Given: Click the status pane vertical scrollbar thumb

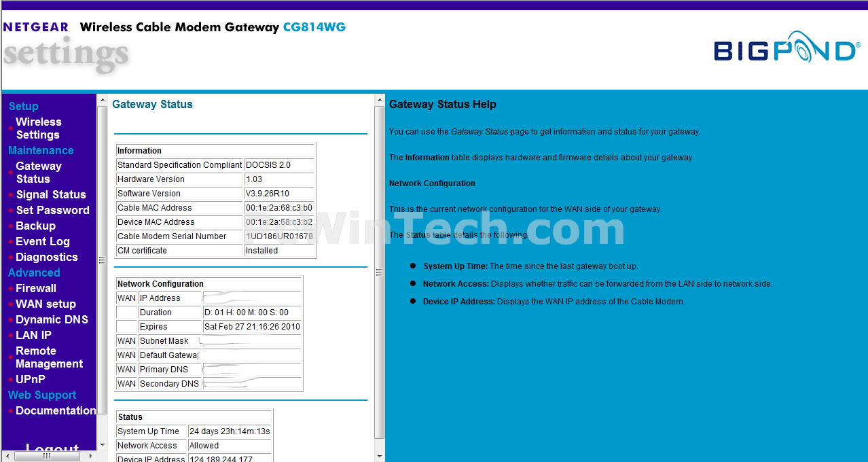Looking at the screenshot, I should point(380,272).
